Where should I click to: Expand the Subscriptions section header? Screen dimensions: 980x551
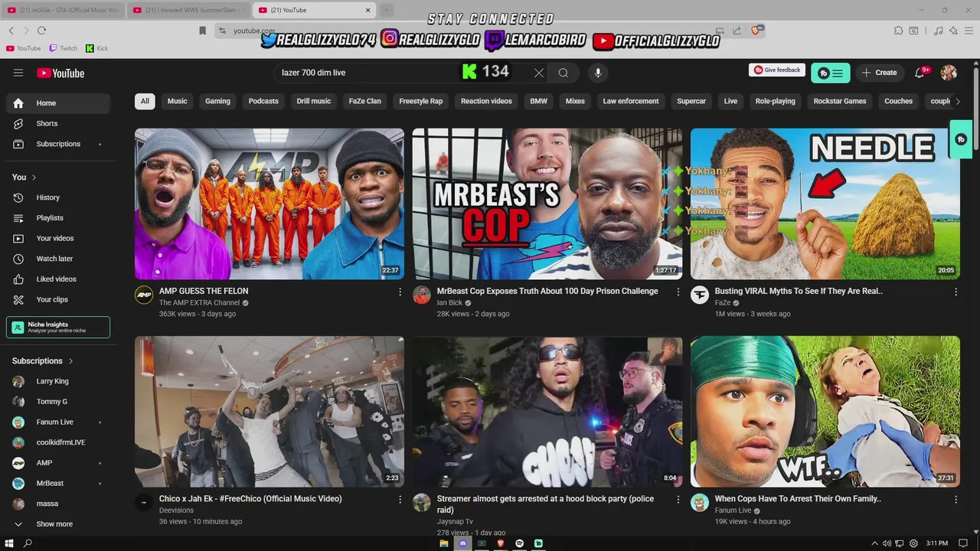pos(43,361)
